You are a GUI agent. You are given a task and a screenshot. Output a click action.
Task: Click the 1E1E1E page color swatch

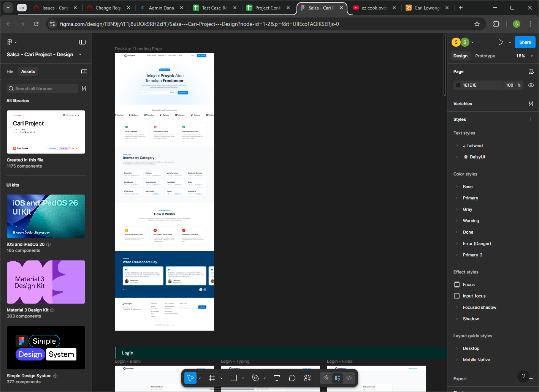point(458,85)
